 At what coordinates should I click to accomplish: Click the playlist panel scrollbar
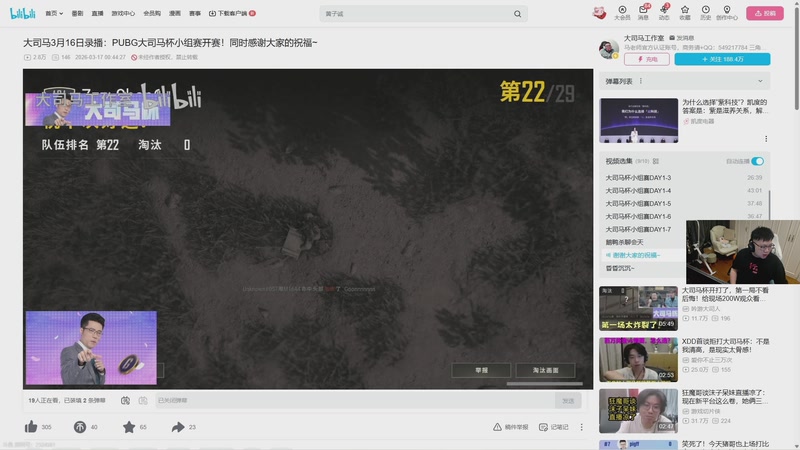[x=769, y=206]
